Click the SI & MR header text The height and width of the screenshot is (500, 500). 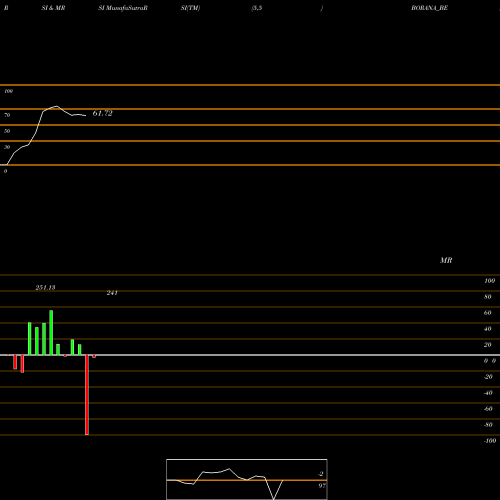pyautogui.click(x=53, y=8)
